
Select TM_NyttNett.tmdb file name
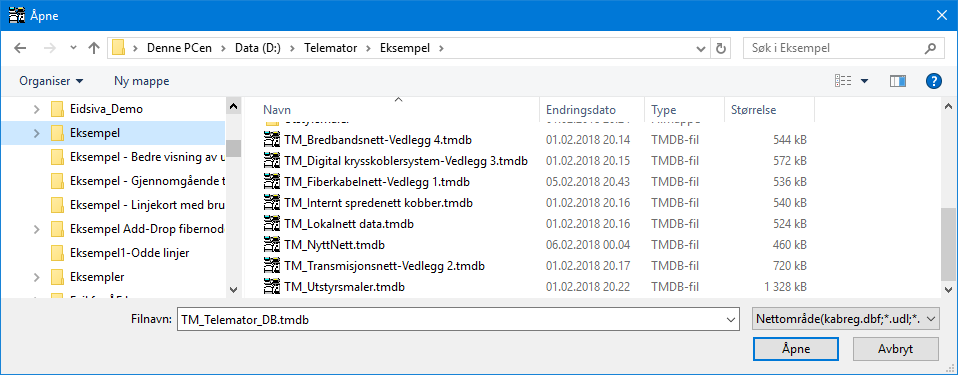pos(334,245)
